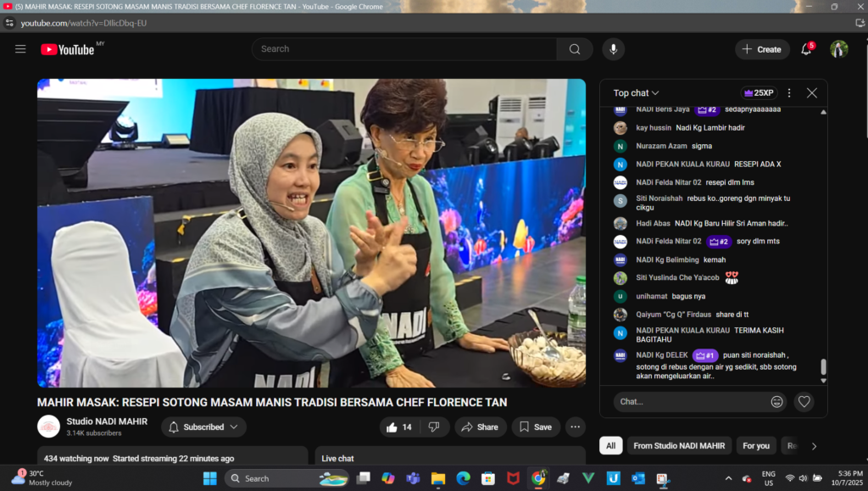Click the Chat message input field
Screen dimensions: 868x491
[x=687, y=401]
